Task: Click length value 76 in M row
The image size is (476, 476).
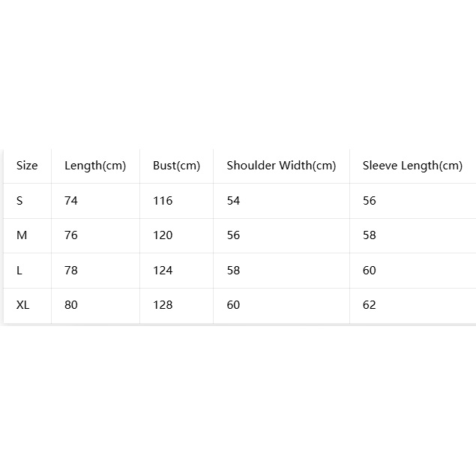Action: coord(71,235)
